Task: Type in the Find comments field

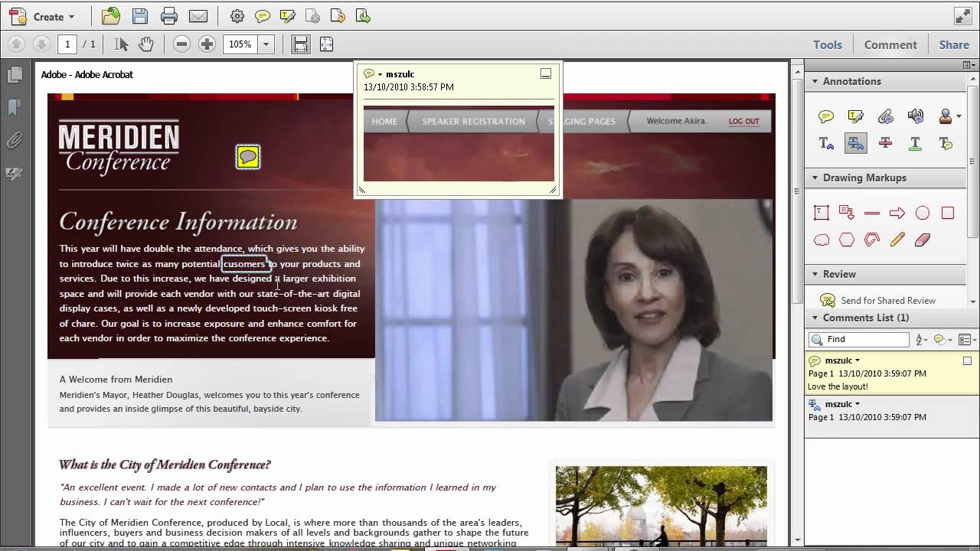Action: (x=859, y=339)
